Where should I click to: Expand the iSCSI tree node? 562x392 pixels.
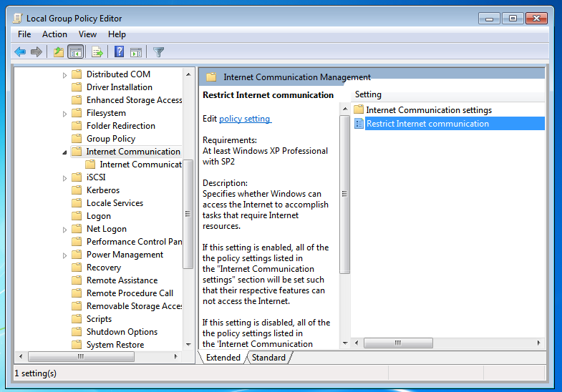[x=64, y=178]
